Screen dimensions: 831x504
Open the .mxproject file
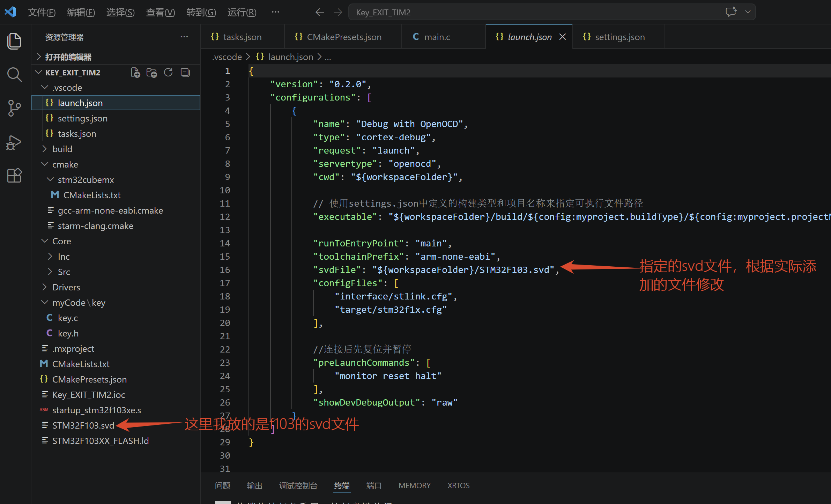[116, 349]
